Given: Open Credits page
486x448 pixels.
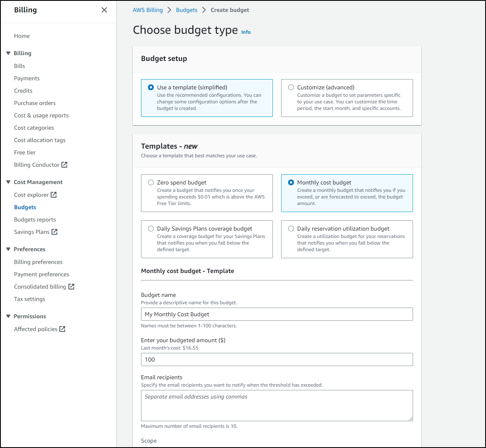Looking at the screenshot, I should (23, 91).
